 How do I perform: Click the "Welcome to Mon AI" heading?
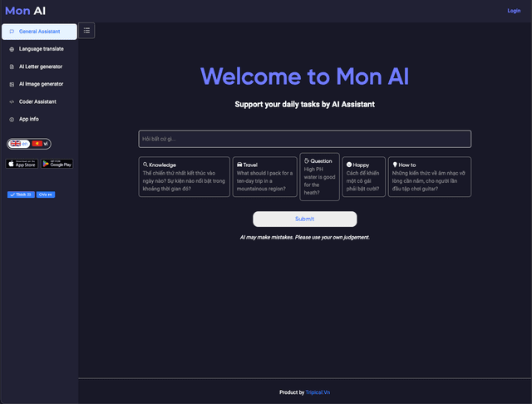coord(305,76)
